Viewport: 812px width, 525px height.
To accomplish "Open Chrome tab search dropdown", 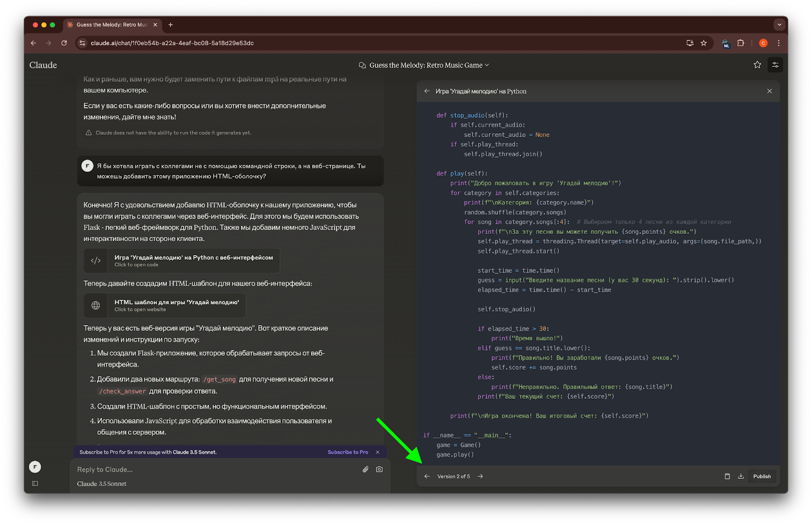I will point(779,24).
